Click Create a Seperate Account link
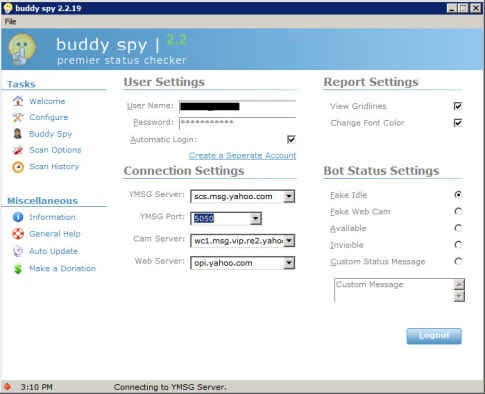The height and width of the screenshot is (394, 485). (242, 156)
